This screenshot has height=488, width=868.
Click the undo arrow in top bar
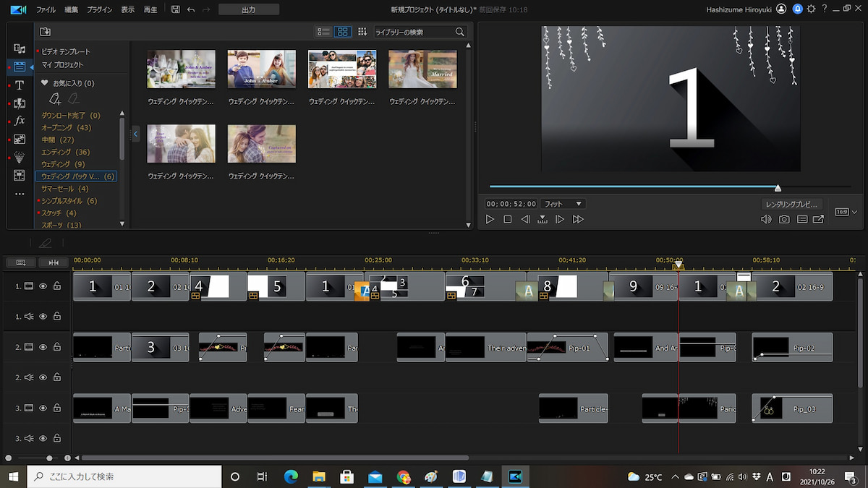click(x=191, y=9)
